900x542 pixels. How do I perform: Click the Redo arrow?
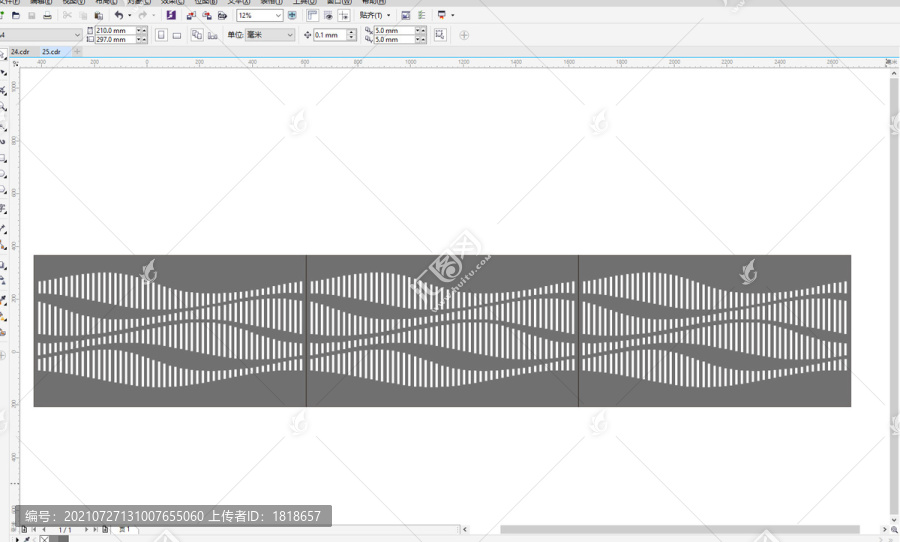(142, 16)
